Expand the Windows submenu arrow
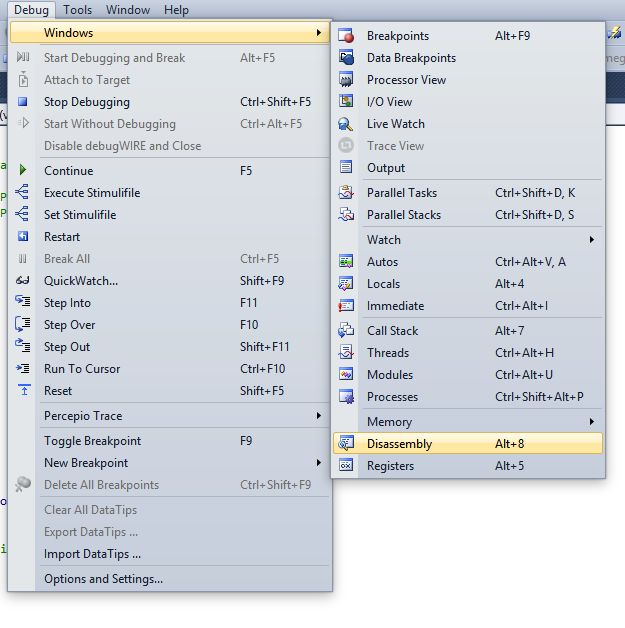 [x=319, y=32]
